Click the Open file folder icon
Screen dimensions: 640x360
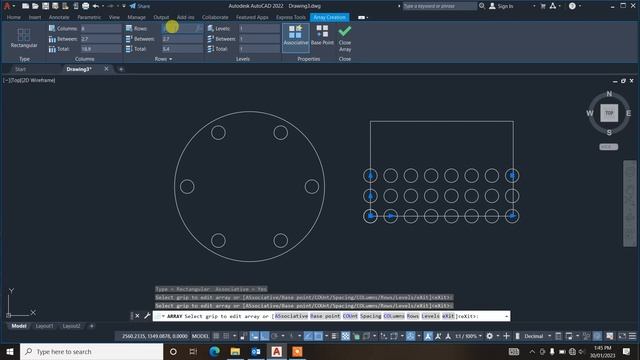[35, 6]
